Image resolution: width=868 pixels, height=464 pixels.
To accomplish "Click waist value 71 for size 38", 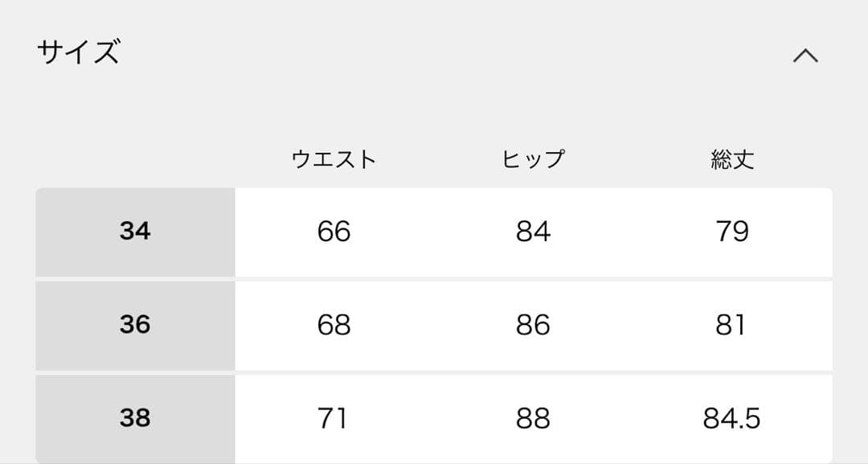I will (332, 418).
